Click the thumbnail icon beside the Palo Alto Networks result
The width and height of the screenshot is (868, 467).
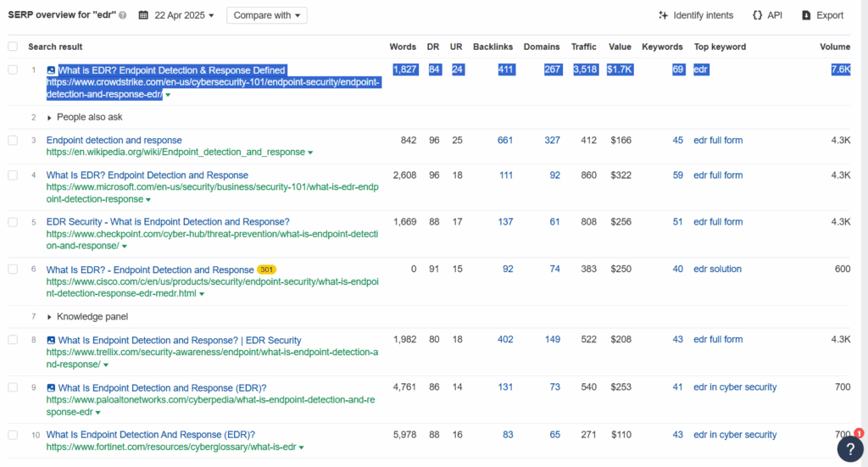click(51, 388)
